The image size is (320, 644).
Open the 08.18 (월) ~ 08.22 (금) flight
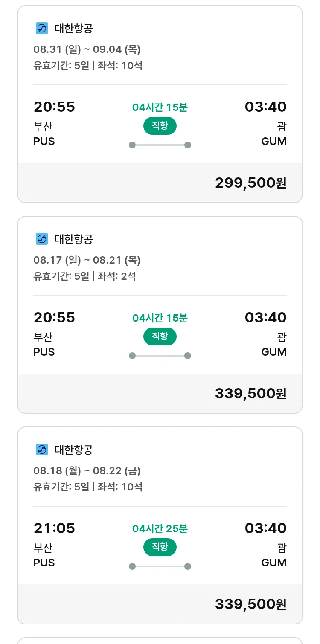pyautogui.click(x=87, y=471)
